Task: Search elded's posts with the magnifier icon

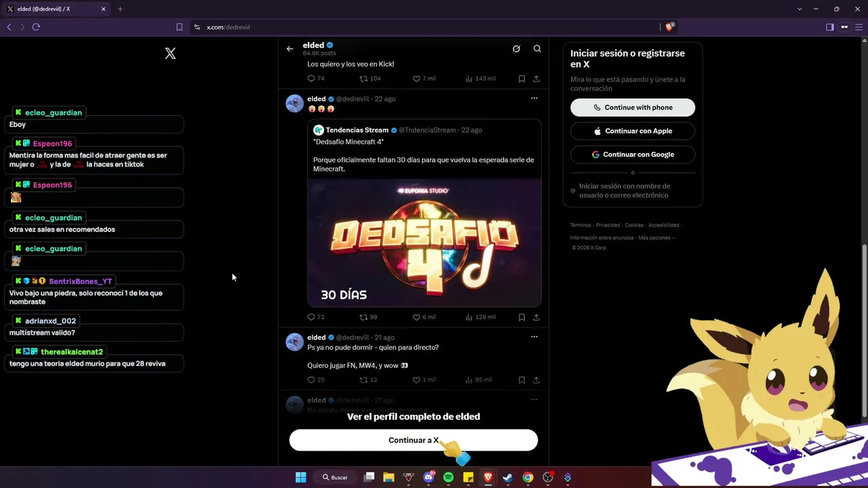Action: (x=537, y=49)
